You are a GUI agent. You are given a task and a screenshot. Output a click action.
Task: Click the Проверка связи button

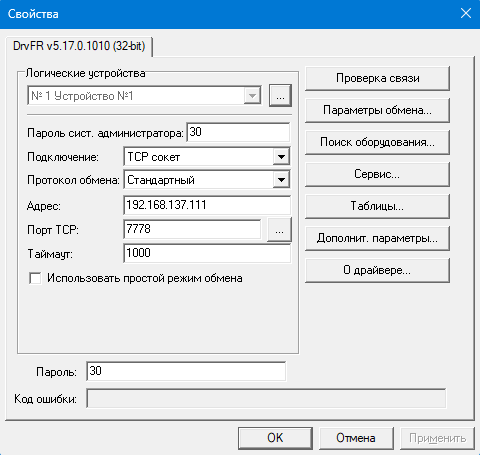[x=377, y=78]
